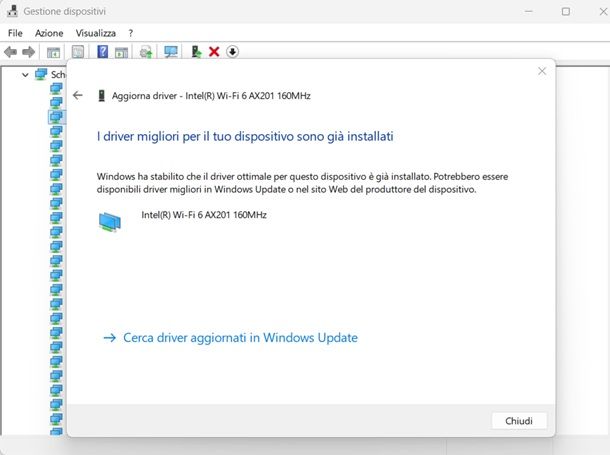Close the Aggiorna driver dialog with X
Image resolution: width=610 pixels, height=455 pixels.
pos(542,71)
